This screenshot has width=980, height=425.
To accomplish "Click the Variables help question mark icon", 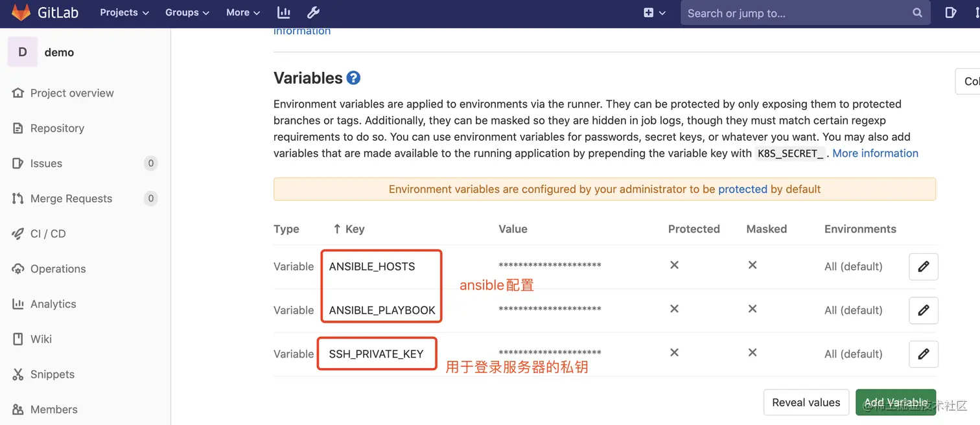I will pos(353,78).
